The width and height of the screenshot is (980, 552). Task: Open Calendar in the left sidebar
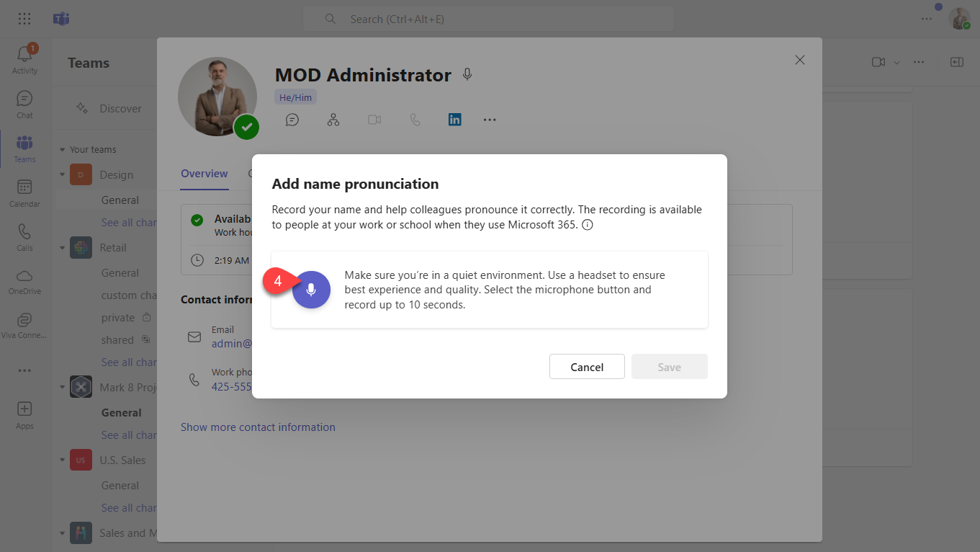(x=24, y=192)
